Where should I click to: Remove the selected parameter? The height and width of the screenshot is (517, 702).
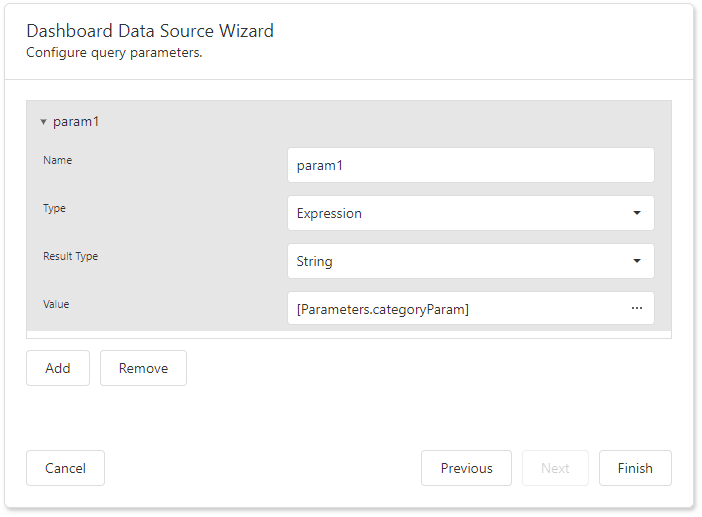point(143,368)
